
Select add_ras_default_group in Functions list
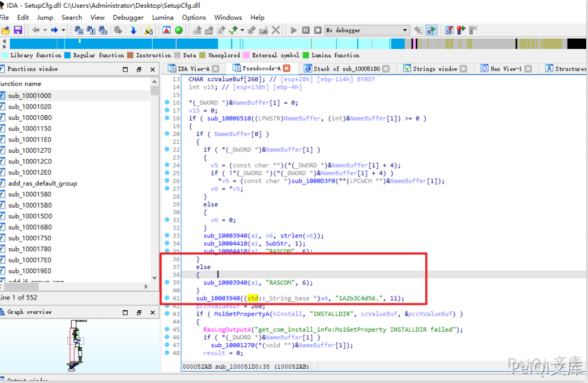(x=43, y=183)
